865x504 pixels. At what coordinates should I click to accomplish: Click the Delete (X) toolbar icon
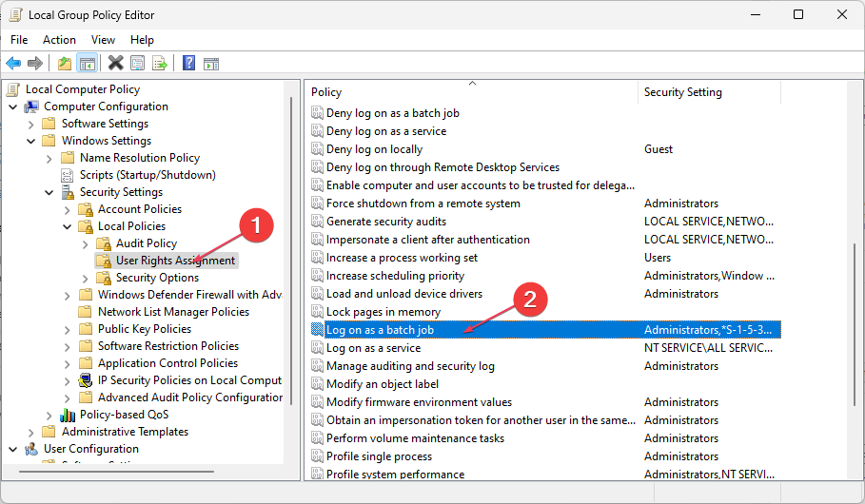pos(116,64)
